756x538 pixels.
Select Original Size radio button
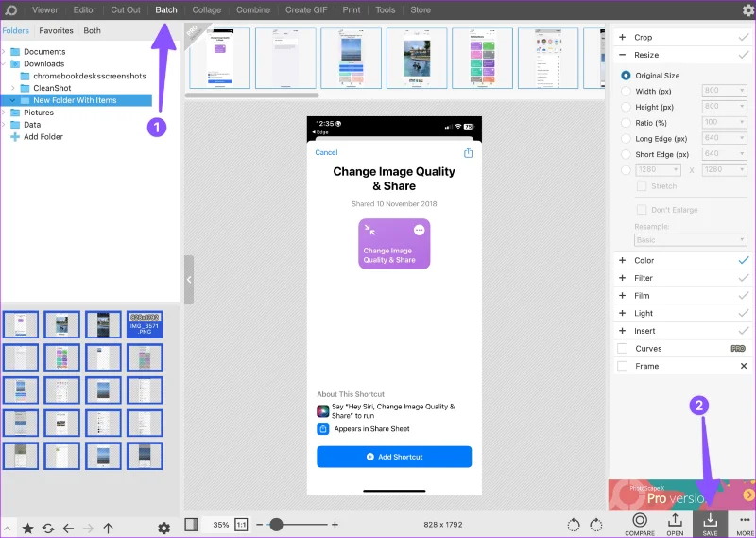tap(626, 76)
